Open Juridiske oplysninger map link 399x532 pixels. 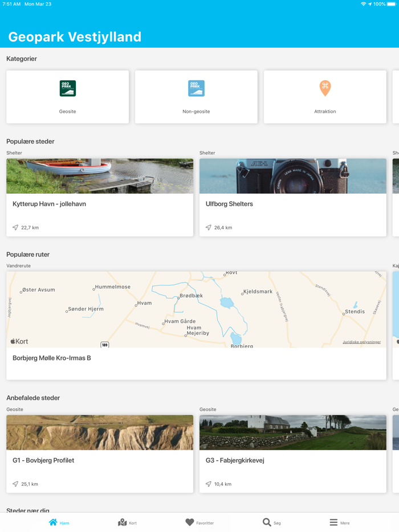coord(361,342)
